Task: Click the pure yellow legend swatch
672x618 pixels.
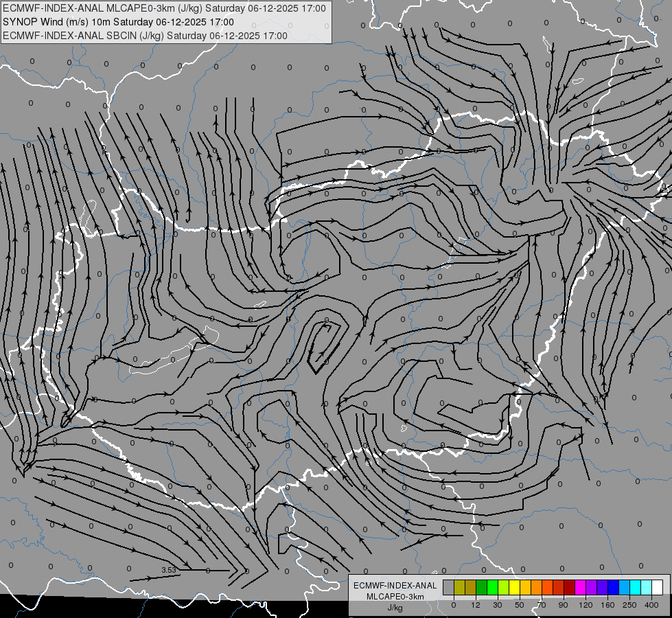Action: (x=515, y=587)
